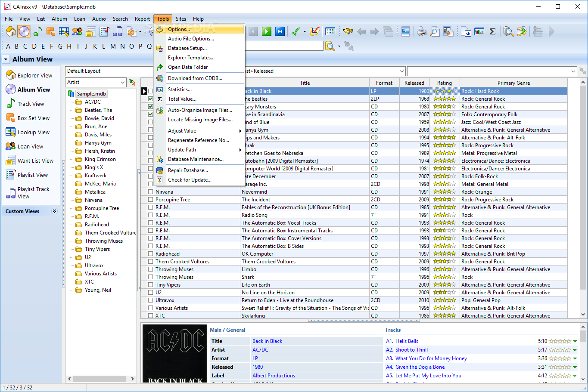Uncheck the checkbox on The Beatles row

point(150,99)
